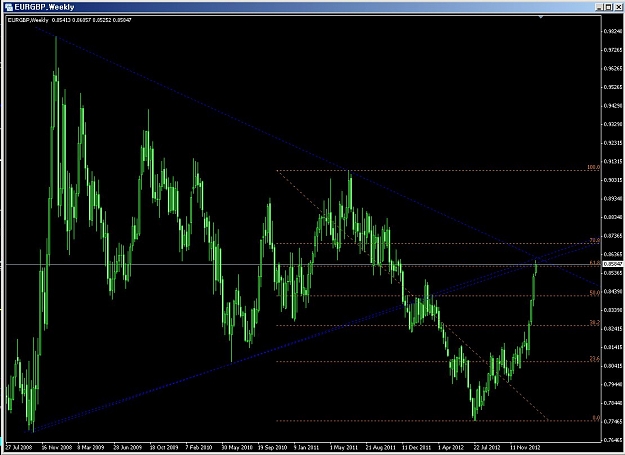625x455 pixels.
Task: Click the 0.81415 price scale value
Action: click(x=613, y=347)
